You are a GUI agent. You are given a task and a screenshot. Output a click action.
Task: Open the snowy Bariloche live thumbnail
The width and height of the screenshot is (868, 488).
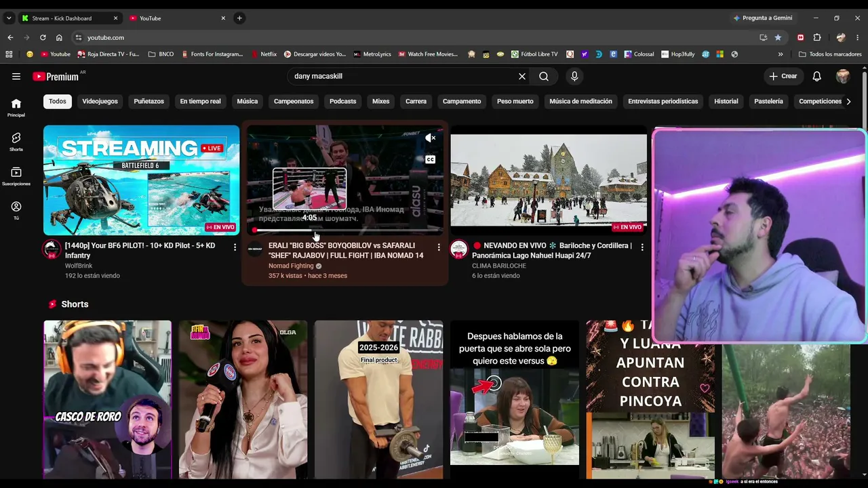point(549,180)
